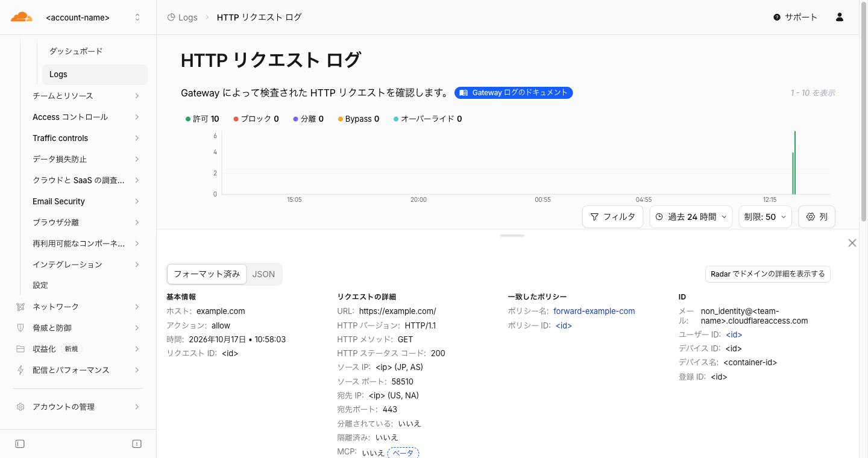Close the log details panel
This screenshot has width=868, height=458.
tap(852, 243)
